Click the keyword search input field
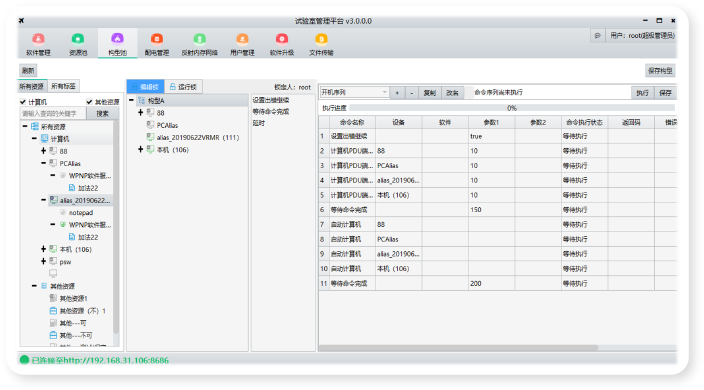The width and height of the screenshot is (704, 390). click(53, 114)
